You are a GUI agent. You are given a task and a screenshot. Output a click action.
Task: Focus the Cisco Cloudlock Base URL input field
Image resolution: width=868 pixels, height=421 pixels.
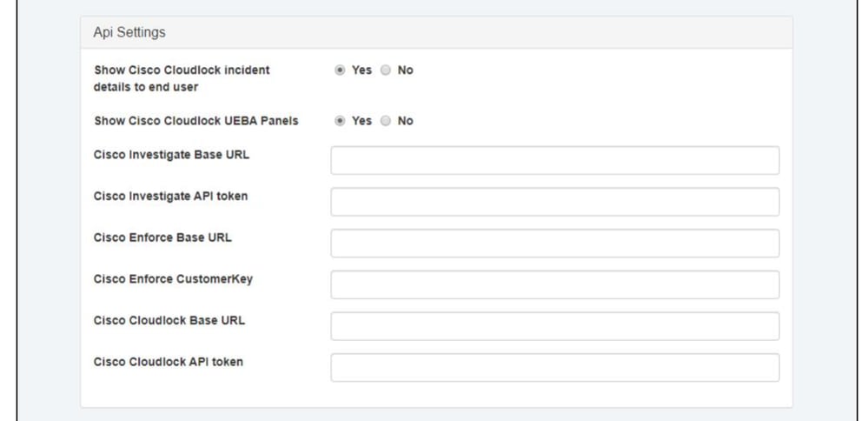pos(554,326)
